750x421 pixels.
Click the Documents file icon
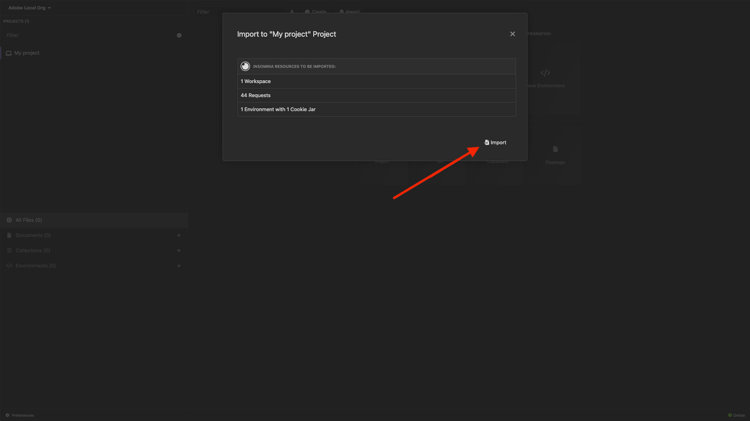point(9,235)
